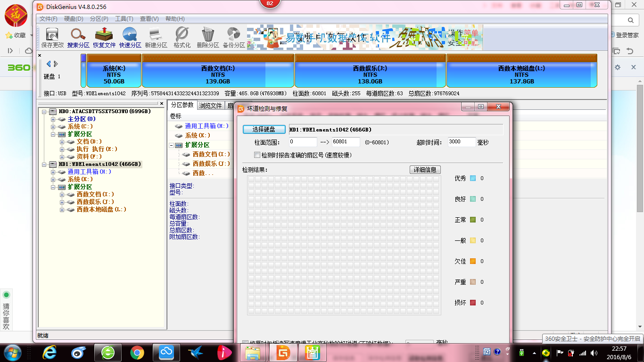This screenshot has height=362, width=644.
Task: Collapse 扩展分区 under HD0
Action: 53,134
